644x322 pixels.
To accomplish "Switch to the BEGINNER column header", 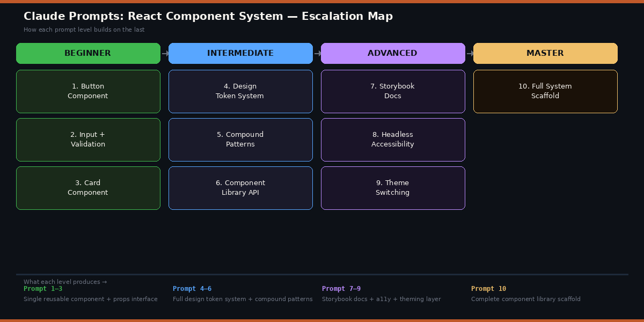I will (x=88, y=53).
